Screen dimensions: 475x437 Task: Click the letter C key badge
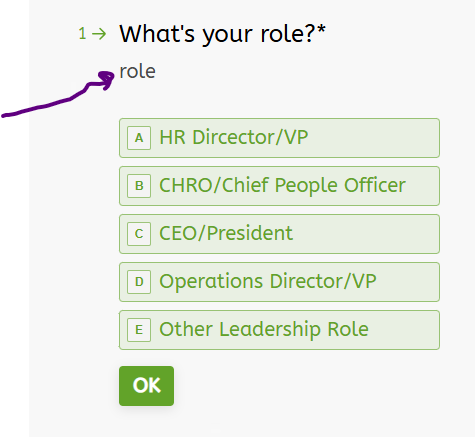pyautogui.click(x=139, y=234)
